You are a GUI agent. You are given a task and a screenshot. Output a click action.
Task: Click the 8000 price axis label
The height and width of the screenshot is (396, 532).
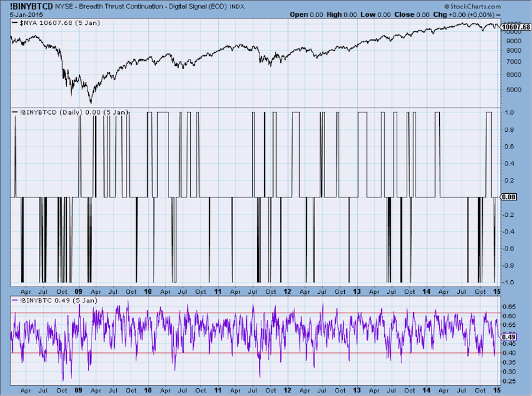click(x=513, y=51)
